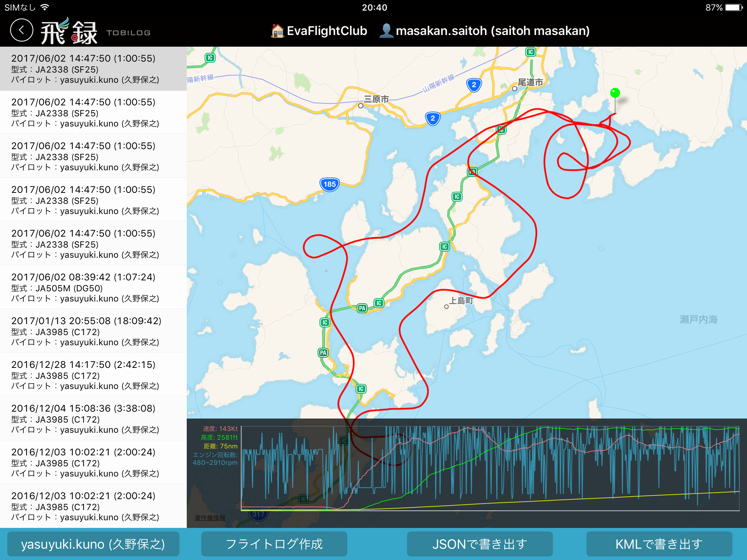Open the 著作権情報 map copyright link
This screenshot has height=560, width=747.
click(210, 518)
